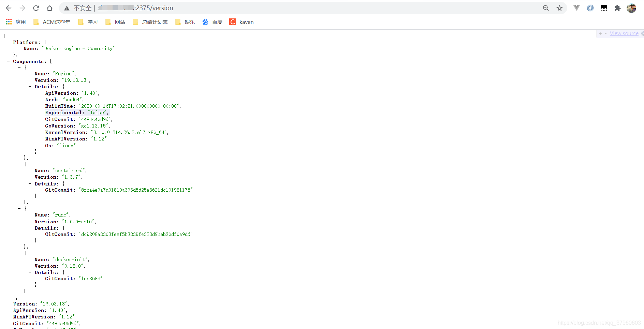This screenshot has width=644, height=329.
Task: Bookmark this page with the star icon
Action: point(559,8)
